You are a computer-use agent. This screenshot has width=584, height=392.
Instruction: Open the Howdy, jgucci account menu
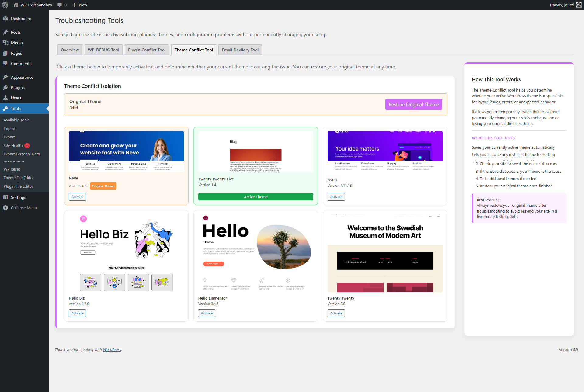click(562, 5)
